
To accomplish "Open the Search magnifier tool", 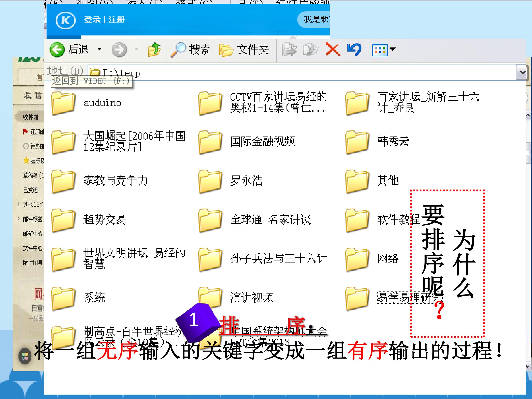I will (x=178, y=50).
